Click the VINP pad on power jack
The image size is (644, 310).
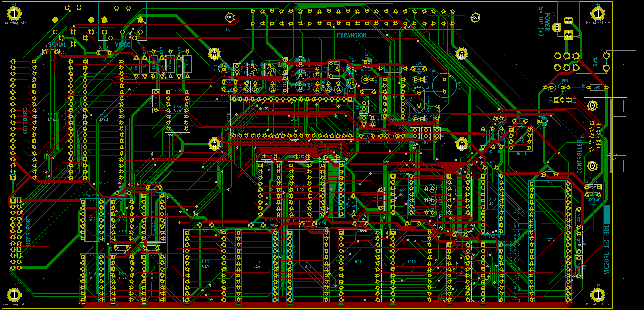coord(568,34)
